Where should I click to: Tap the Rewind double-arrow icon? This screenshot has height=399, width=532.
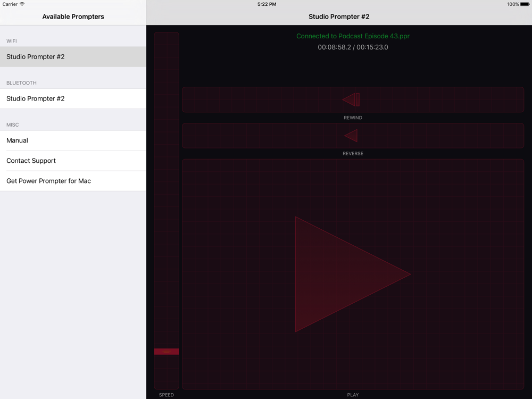pos(351,100)
